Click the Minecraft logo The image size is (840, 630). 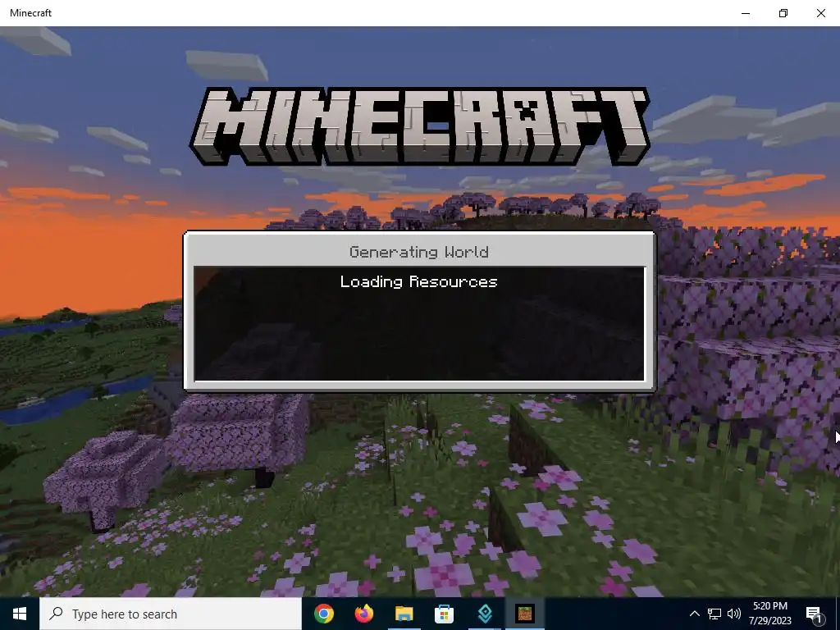[420, 126]
